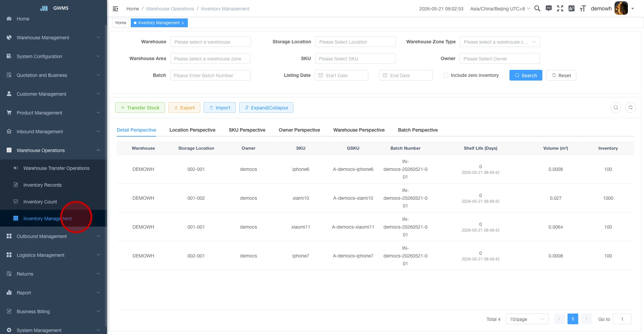Refresh the table with round refresh button

631,107
